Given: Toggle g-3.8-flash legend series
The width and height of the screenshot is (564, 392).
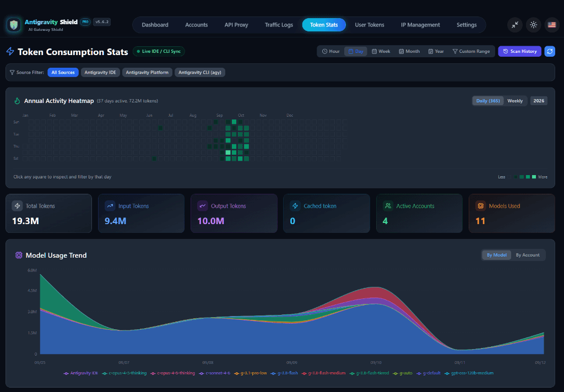Looking at the screenshot, I should (x=284, y=373).
